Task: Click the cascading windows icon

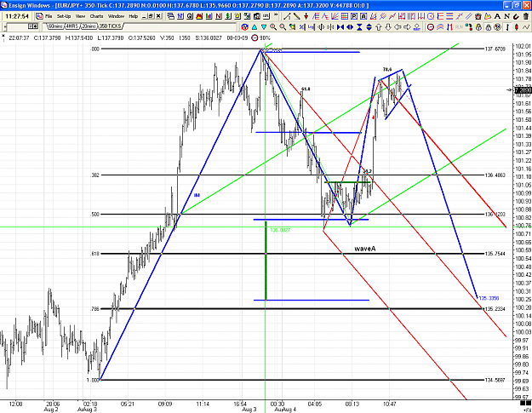Action: (x=170, y=16)
